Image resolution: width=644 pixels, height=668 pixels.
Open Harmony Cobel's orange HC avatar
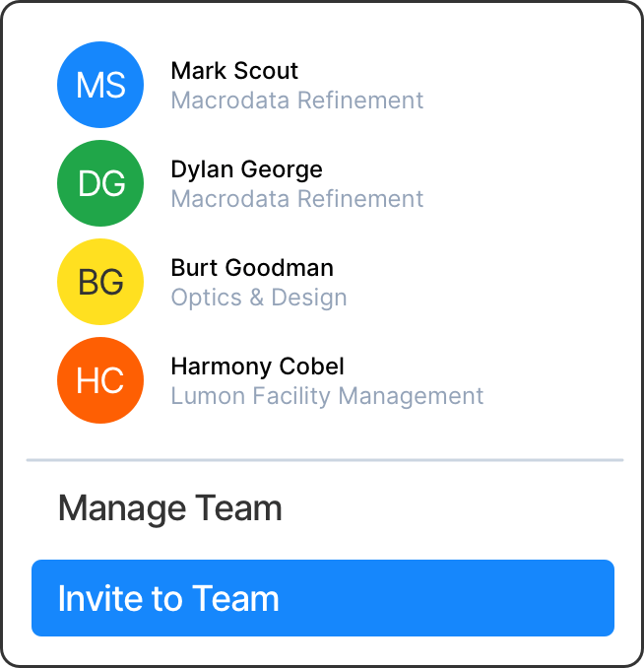click(x=100, y=380)
